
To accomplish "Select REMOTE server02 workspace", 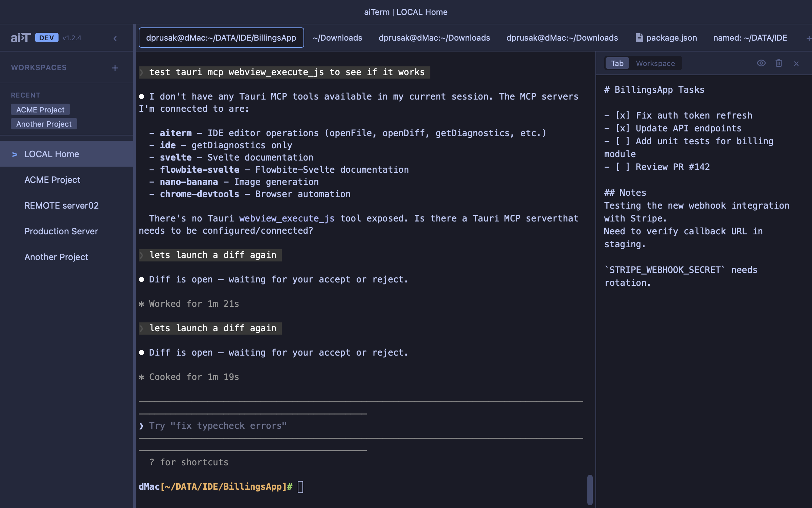I will (61, 206).
